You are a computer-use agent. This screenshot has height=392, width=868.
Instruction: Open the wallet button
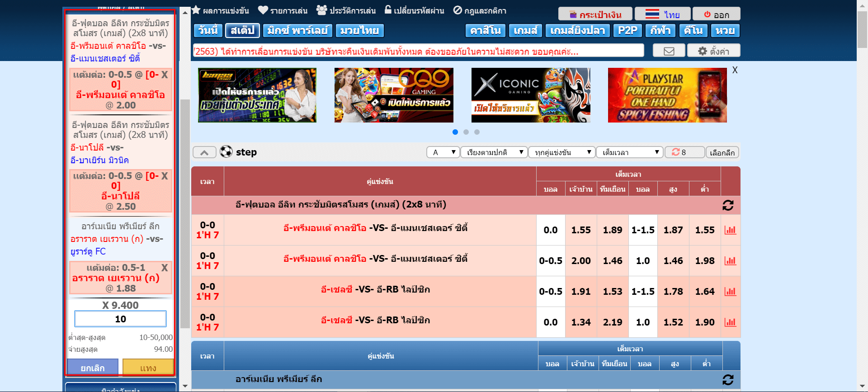pyautogui.click(x=594, y=14)
